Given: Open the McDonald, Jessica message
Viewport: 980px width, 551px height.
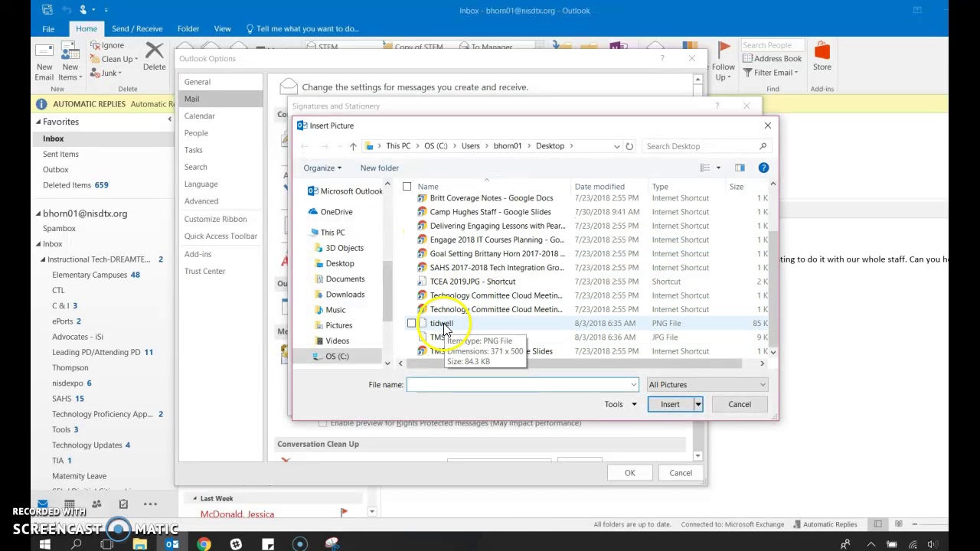Looking at the screenshot, I should point(237,515).
